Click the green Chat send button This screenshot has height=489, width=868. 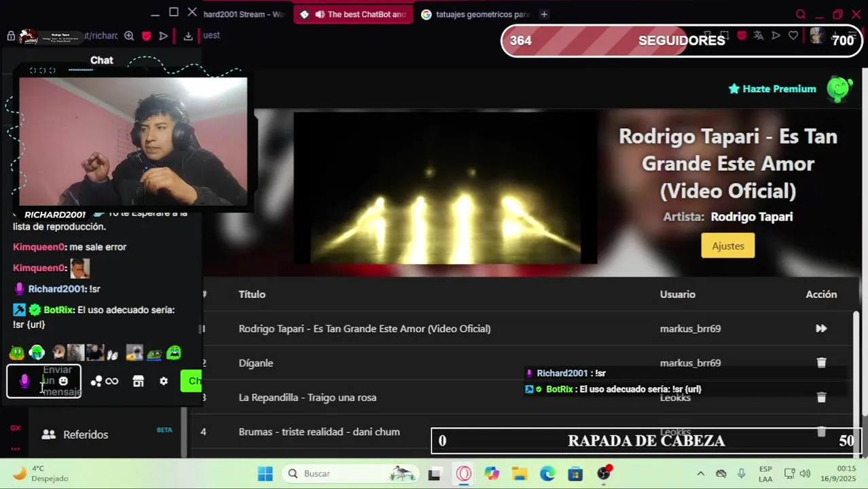[192, 381]
